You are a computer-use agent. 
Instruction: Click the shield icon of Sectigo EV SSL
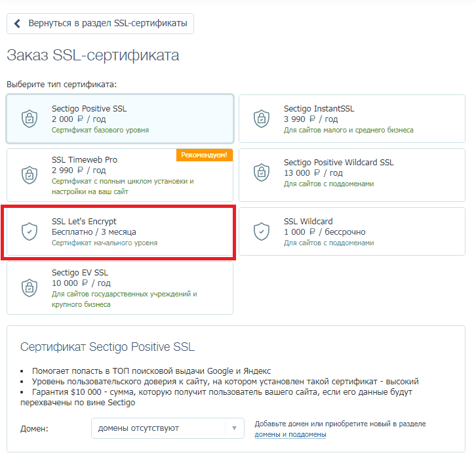coord(30,287)
